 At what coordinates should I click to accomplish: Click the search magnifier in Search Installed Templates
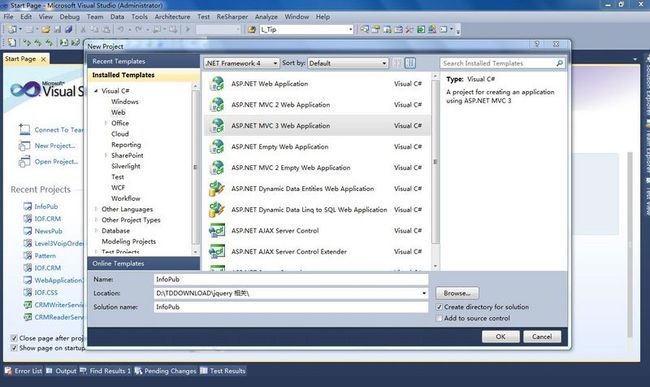point(559,63)
